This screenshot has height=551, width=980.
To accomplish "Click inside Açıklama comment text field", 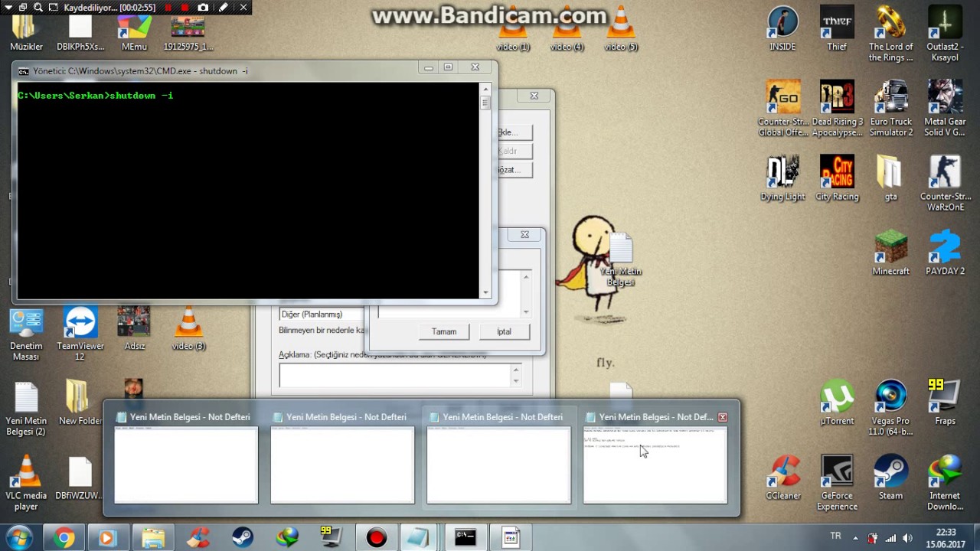I will tap(395, 375).
